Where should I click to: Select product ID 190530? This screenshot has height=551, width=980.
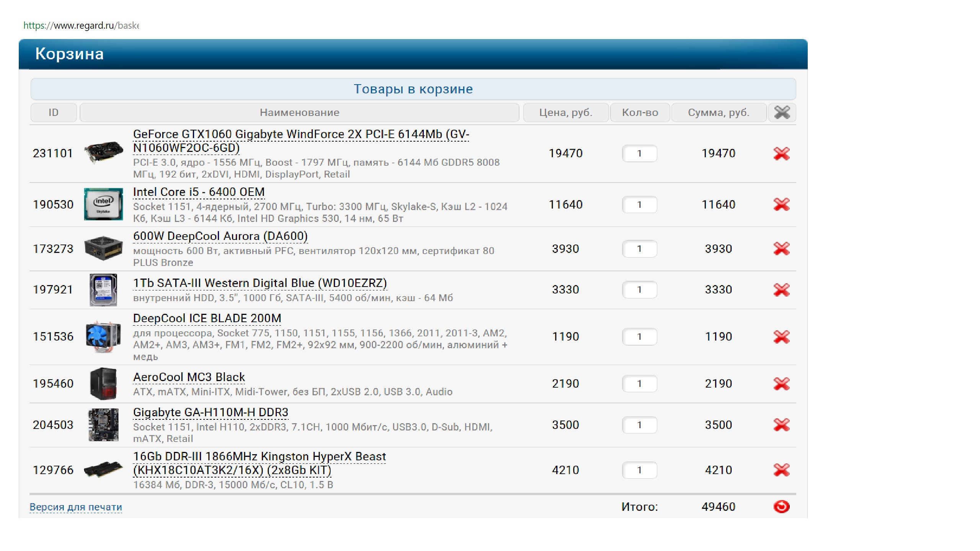53,205
